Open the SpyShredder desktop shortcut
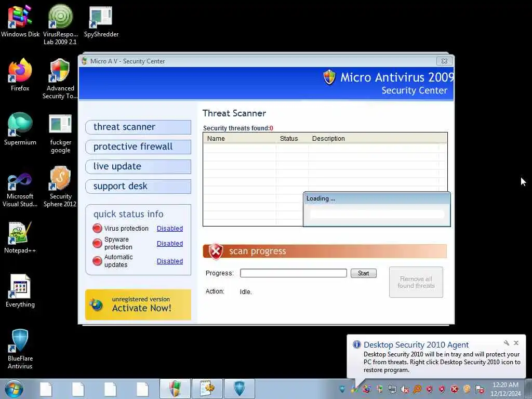532x399 pixels. 101,22
